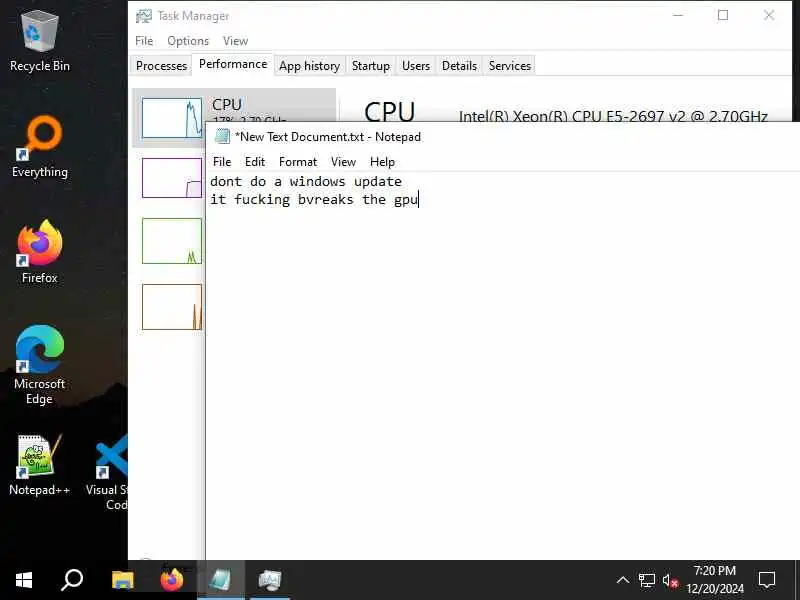Open File Explorer from the taskbar
The width and height of the screenshot is (800, 600).
point(122,580)
